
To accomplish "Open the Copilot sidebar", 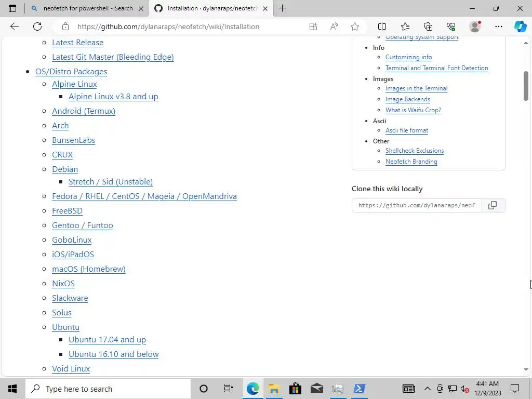I will click(x=520, y=26).
